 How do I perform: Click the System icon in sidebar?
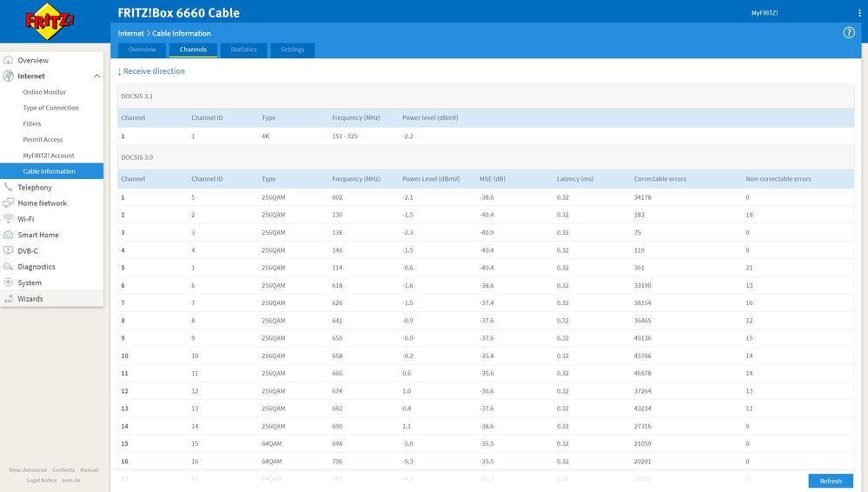coord(9,283)
